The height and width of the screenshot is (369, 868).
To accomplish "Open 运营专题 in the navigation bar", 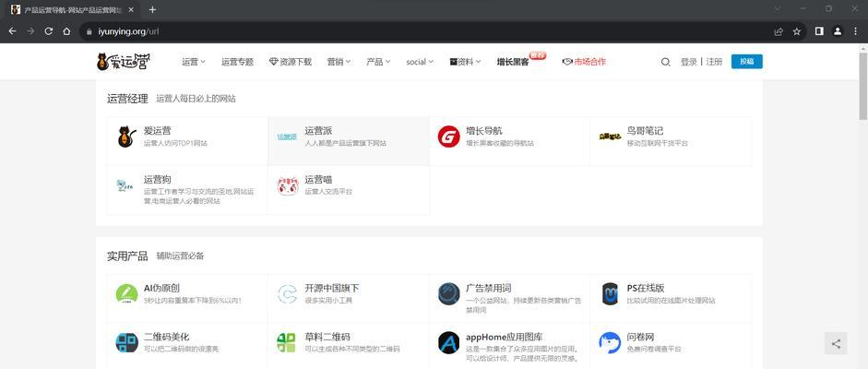I will point(237,62).
